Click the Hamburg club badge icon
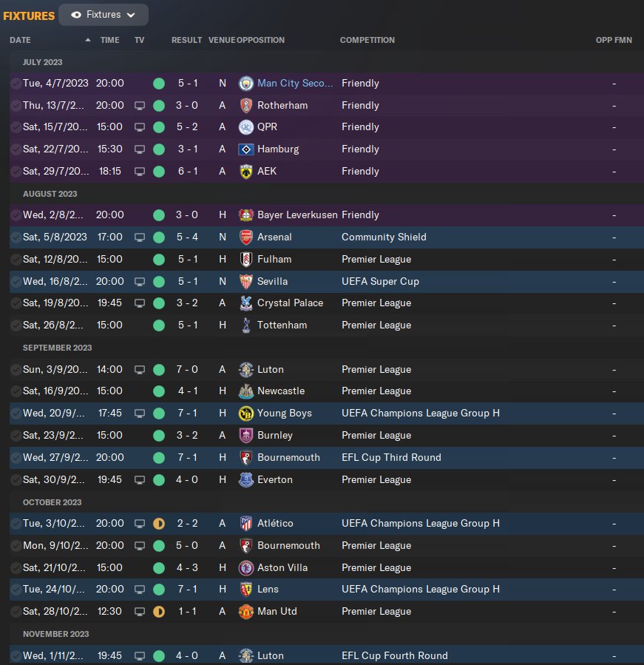644x665 pixels. tap(246, 149)
